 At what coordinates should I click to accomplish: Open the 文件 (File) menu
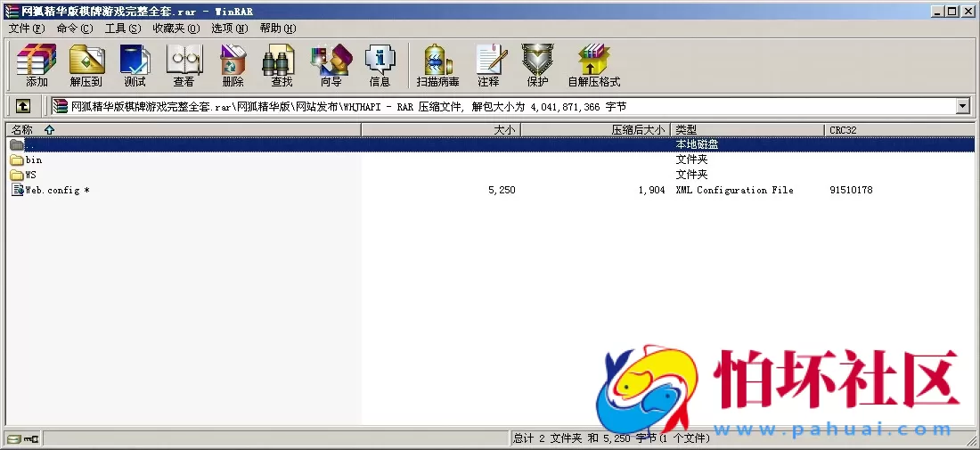27,29
